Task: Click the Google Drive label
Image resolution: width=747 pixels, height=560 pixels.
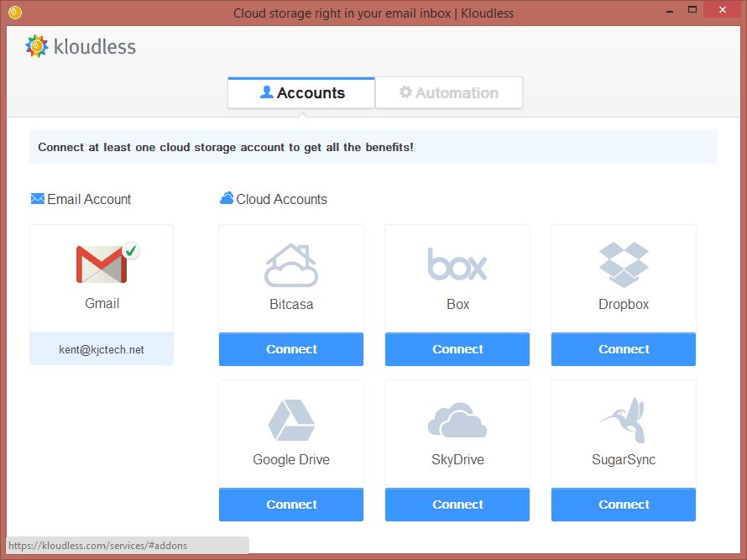Action: [x=291, y=459]
